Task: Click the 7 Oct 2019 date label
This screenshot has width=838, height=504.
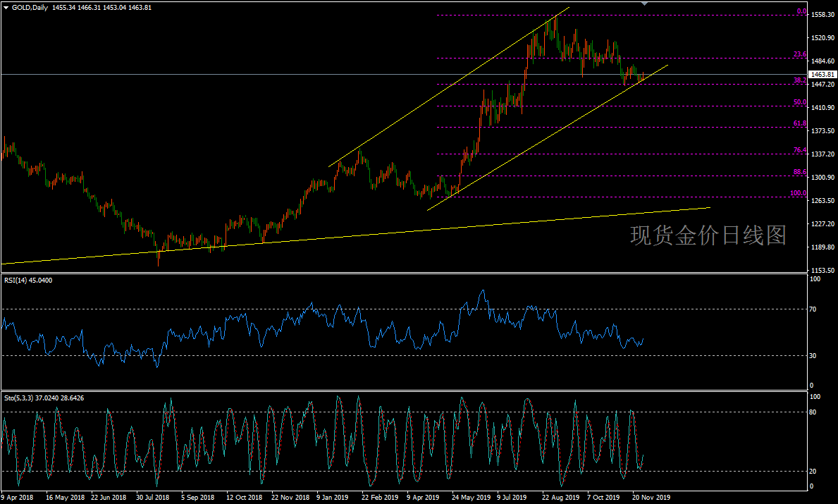Action: tap(603, 498)
